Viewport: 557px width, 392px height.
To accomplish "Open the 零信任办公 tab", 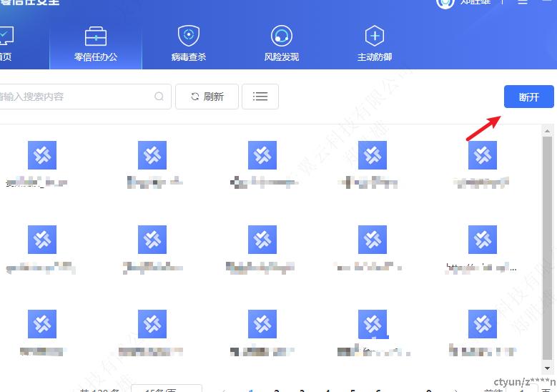I will (x=96, y=44).
